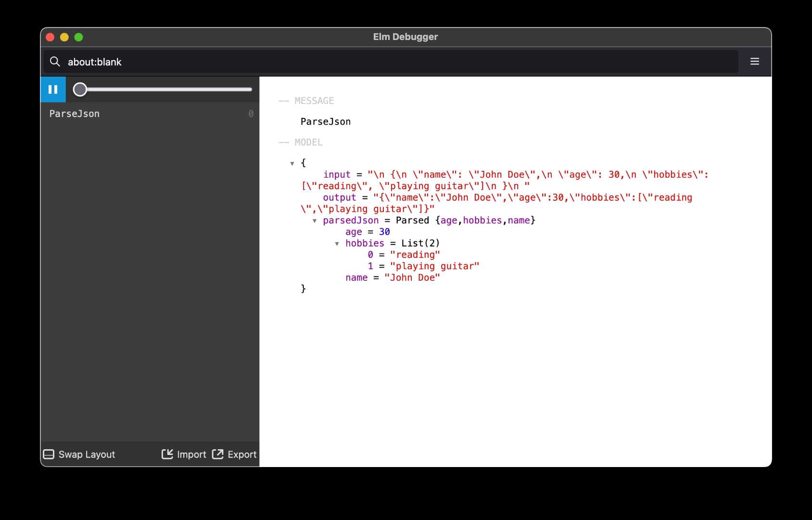
Task: Click the Swap Layout icon
Action: [49, 455]
